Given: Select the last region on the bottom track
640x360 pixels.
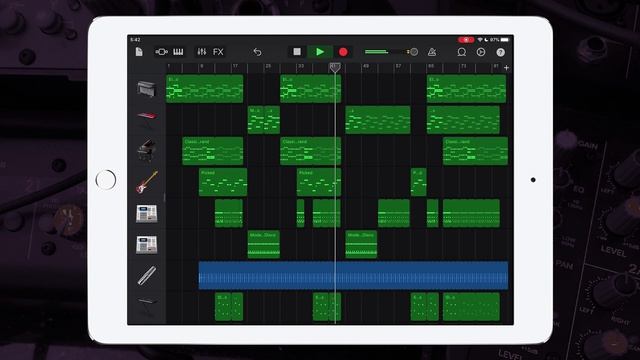Looking at the screenshot, I should pos(471,307).
